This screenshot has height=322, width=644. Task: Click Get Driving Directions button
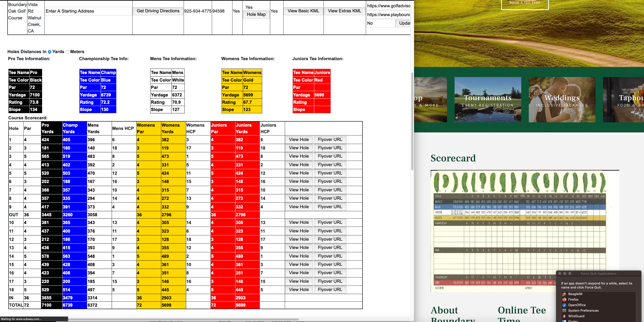(158, 11)
